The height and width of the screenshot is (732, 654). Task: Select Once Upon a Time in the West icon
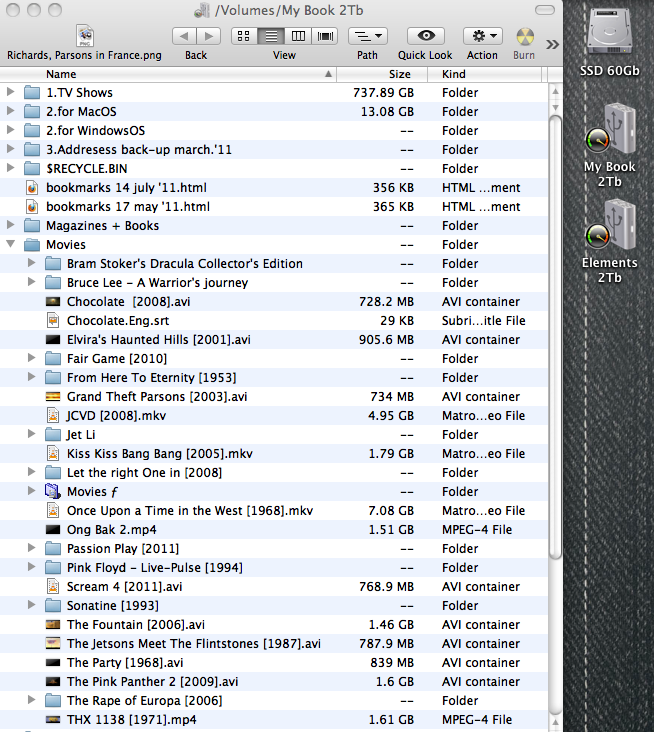tap(53, 510)
